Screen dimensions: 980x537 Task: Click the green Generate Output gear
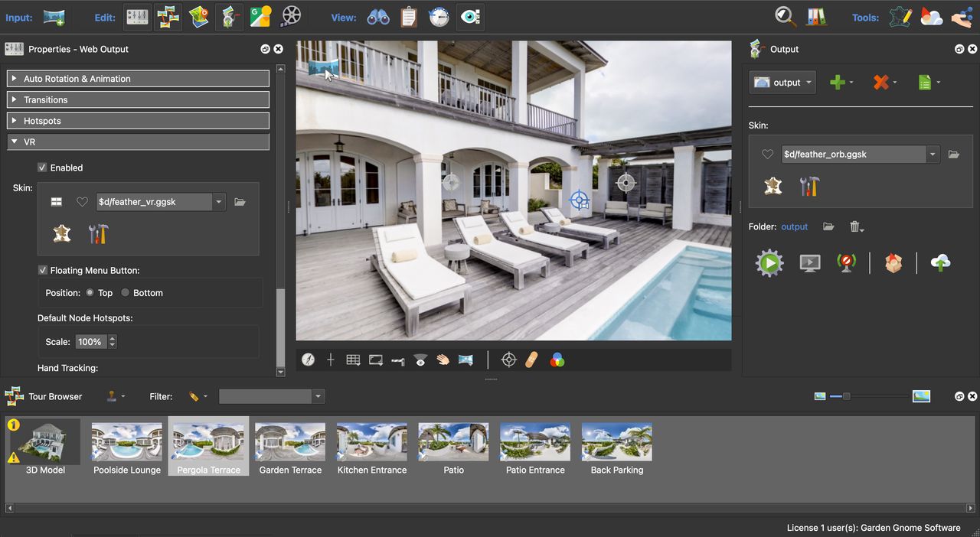[769, 263]
